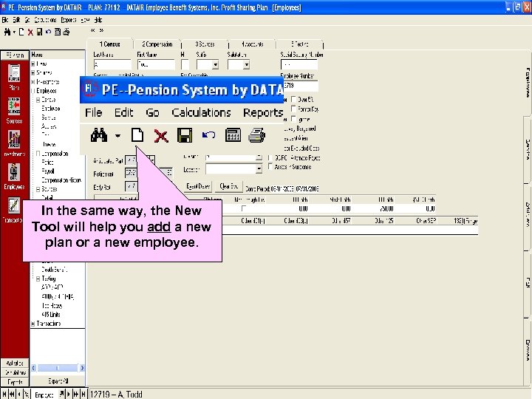Click the Activities button at sidebar bottom
The width and height of the screenshot is (532, 399).
(15, 363)
